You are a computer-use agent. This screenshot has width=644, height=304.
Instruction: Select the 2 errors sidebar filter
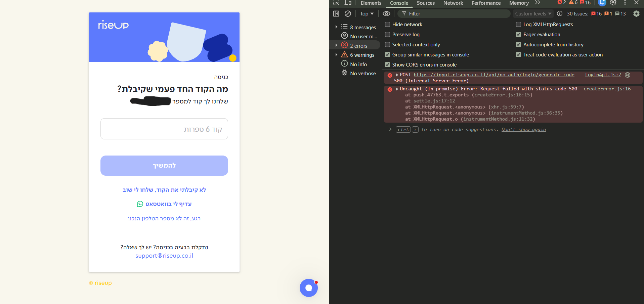click(x=355, y=45)
